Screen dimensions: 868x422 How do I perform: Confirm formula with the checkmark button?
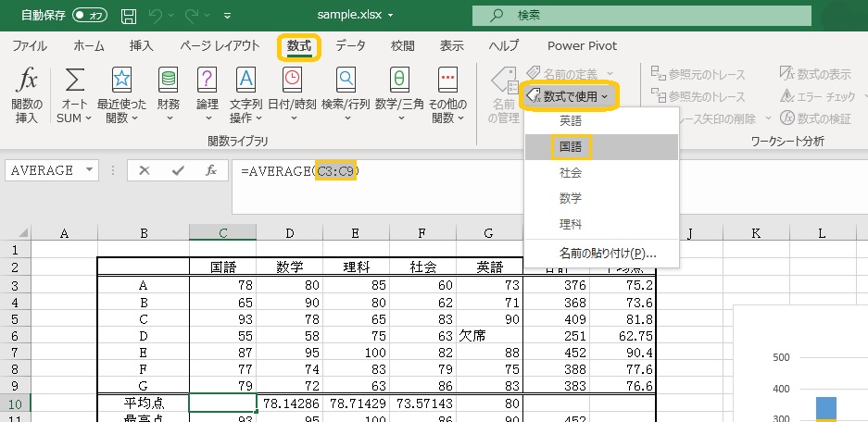click(178, 170)
